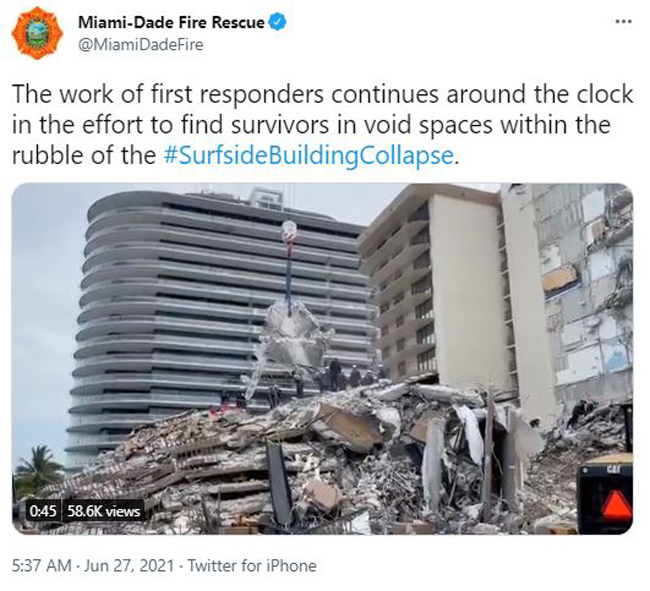Viewport: 650px width, 591px height.
Task: Click the 5:37 AM timestamp
Action: pyautogui.click(x=41, y=566)
